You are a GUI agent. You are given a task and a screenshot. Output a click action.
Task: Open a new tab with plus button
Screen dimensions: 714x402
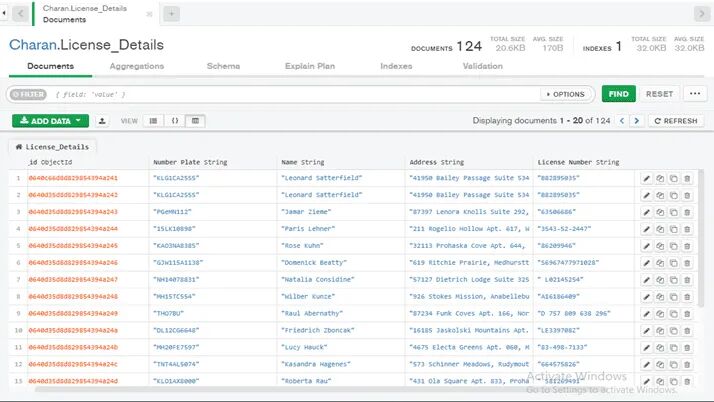tap(171, 14)
